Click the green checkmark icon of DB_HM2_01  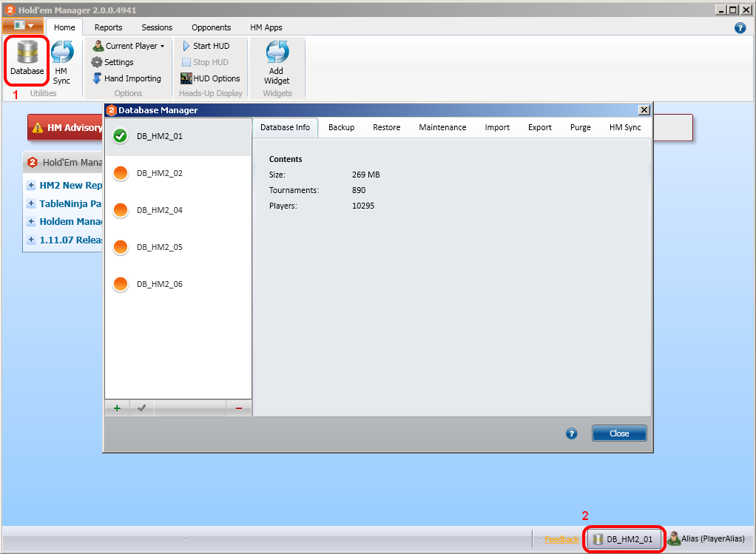(120, 136)
